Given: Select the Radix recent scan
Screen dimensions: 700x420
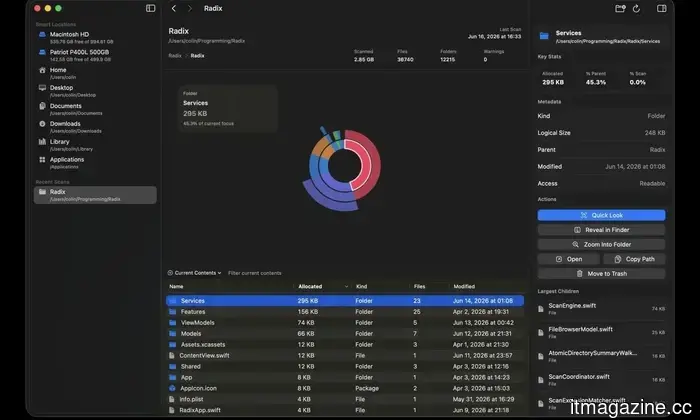Looking at the screenshot, I should click(x=95, y=195).
